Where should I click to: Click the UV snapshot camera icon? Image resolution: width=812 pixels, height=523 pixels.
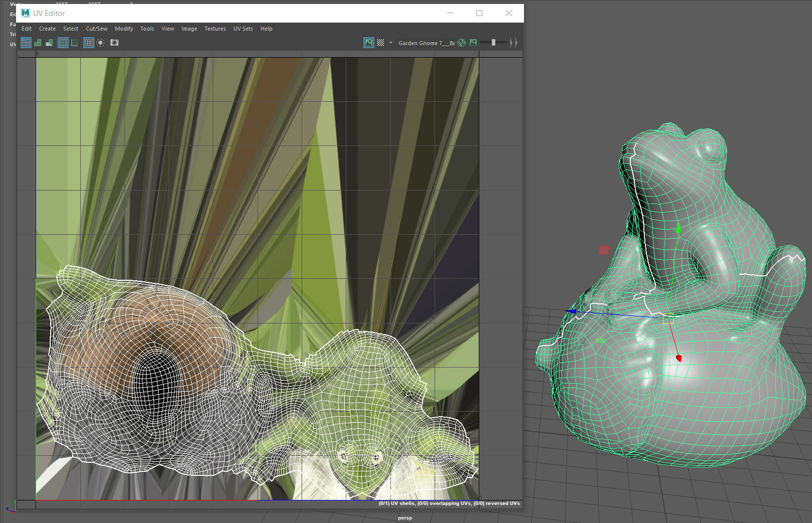tap(114, 43)
